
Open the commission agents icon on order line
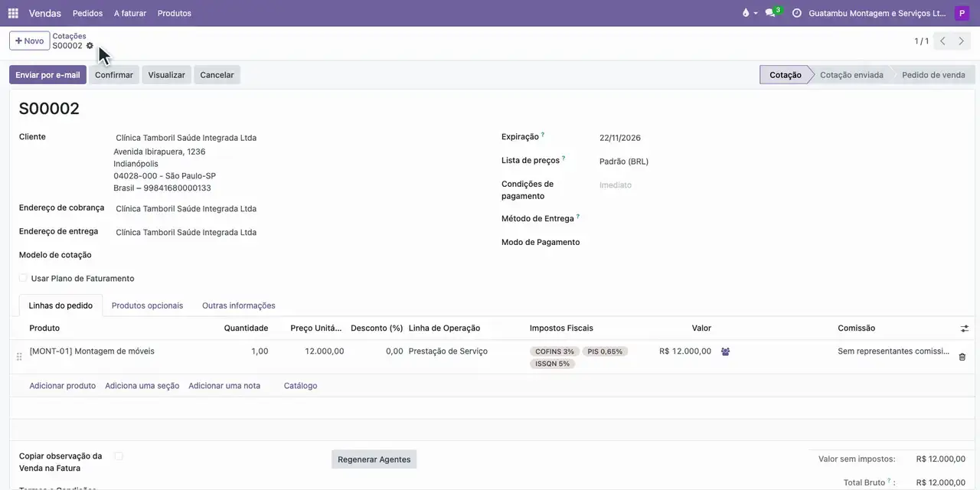(725, 351)
